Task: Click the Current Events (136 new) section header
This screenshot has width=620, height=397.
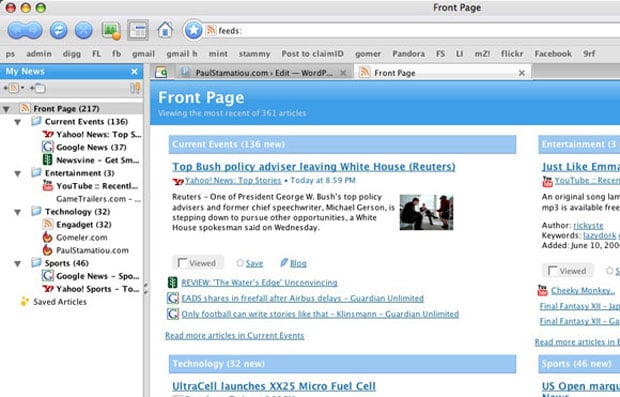Action: tap(342, 144)
